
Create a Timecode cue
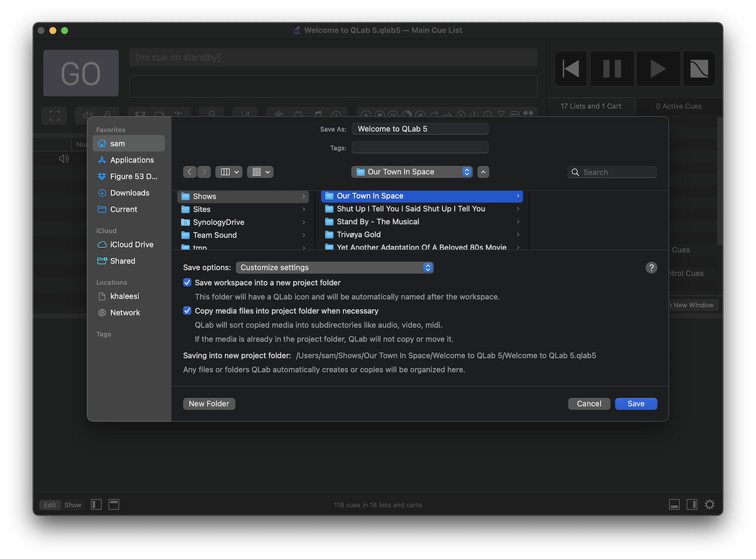click(x=335, y=115)
